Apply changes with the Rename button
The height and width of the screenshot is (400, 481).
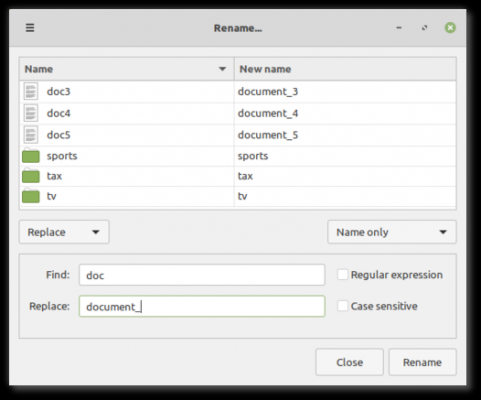(422, 362)
